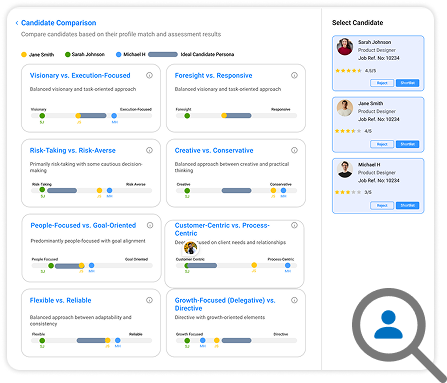Click Sarah Johnson green legend dot
The width and height of the screenshot is (447, 383).
(x=68, y=54)
